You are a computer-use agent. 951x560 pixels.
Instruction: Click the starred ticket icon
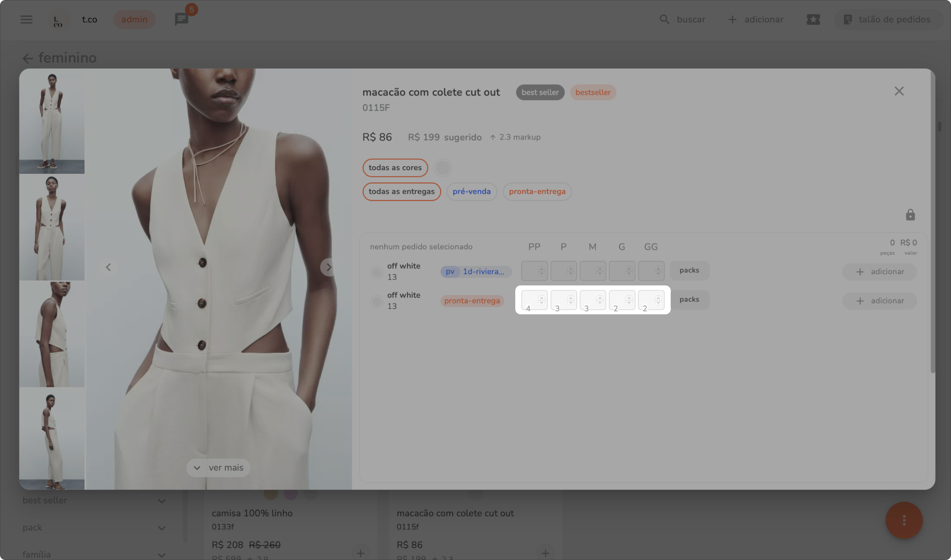coord(813,19)
